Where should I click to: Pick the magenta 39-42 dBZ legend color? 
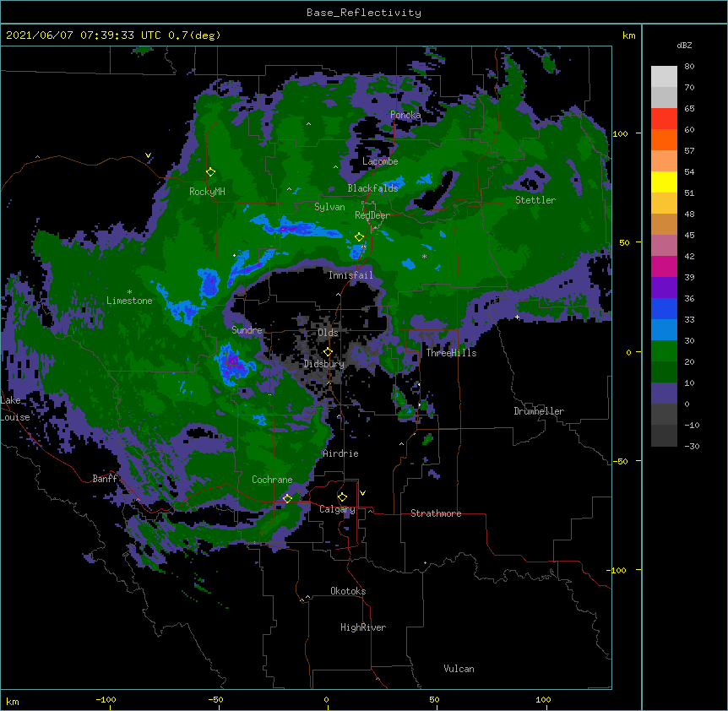664,266
